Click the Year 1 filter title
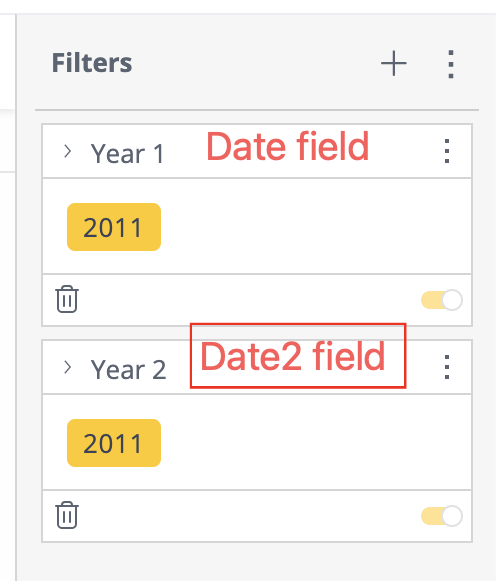 [x=127, y=153]
